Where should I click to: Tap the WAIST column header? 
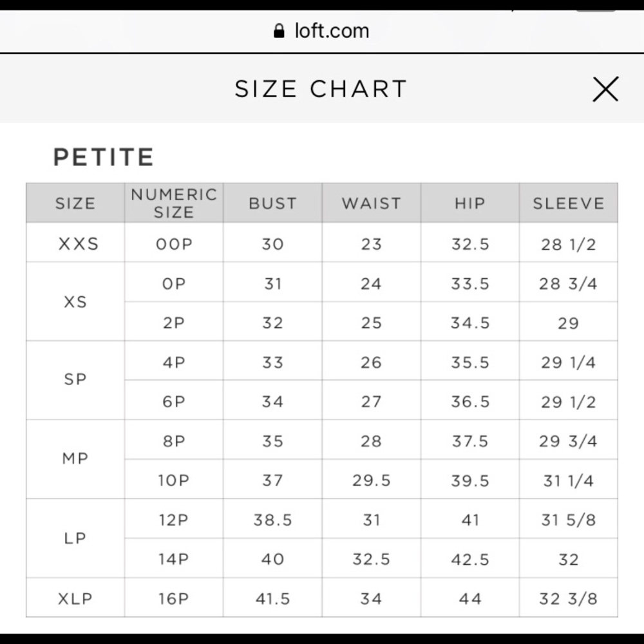[x=372, y=203]
